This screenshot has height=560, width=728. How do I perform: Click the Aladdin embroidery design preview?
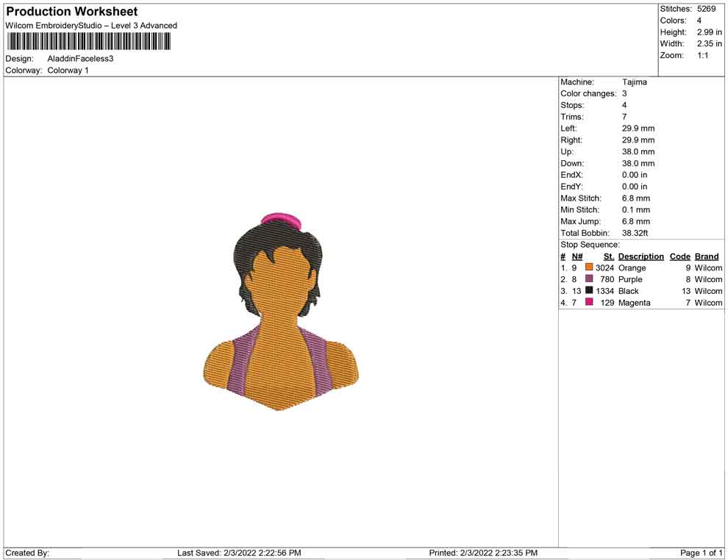[281, 312]
